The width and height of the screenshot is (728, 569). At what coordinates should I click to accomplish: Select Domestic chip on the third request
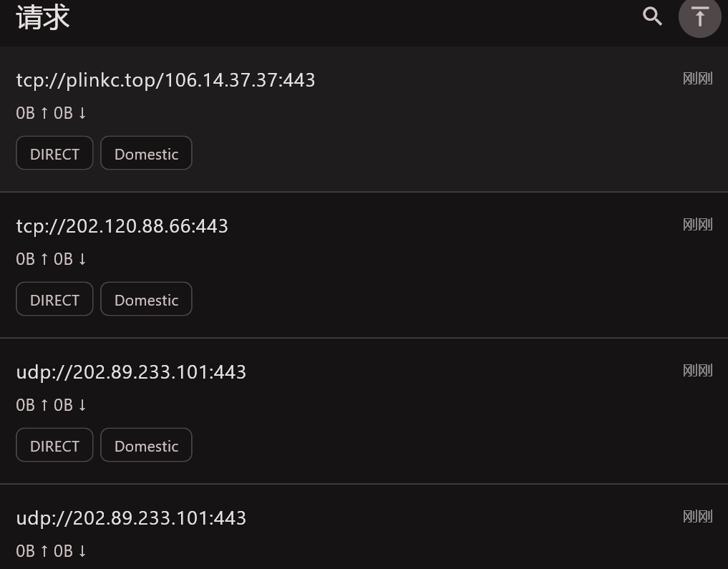pyautogui.click(x=146, y=445)
